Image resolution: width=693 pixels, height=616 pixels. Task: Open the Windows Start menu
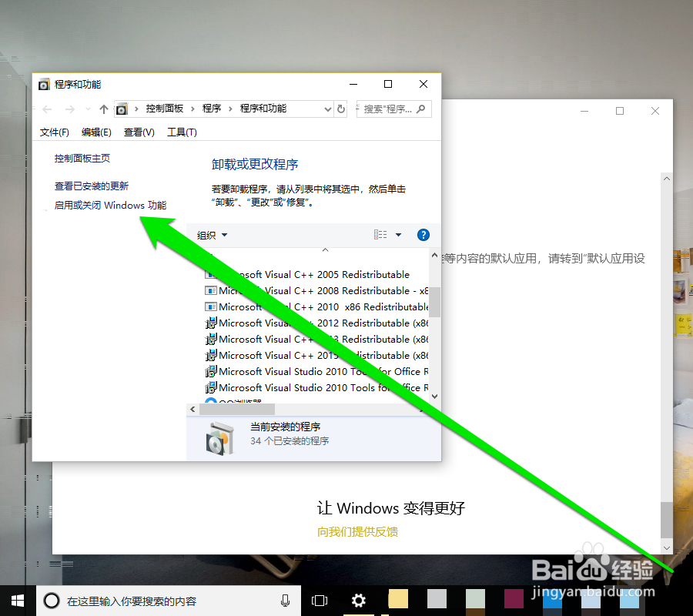[x=18, y=601]
